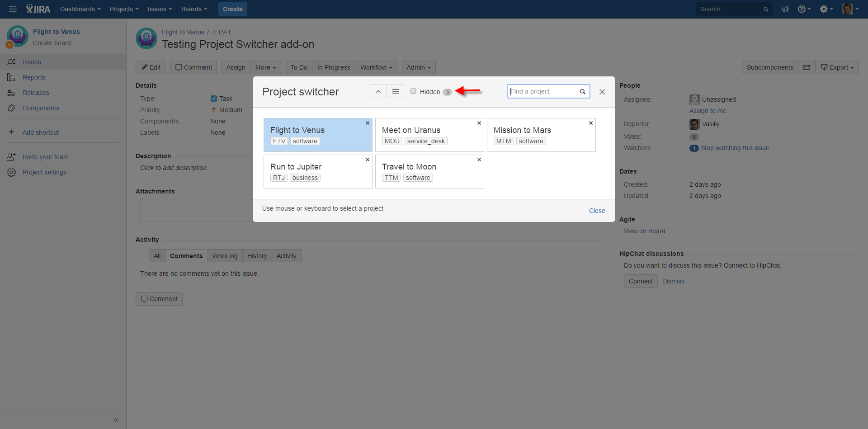Collapse the sidebar with double chevron
868x429 pixels.
point(116,420)
